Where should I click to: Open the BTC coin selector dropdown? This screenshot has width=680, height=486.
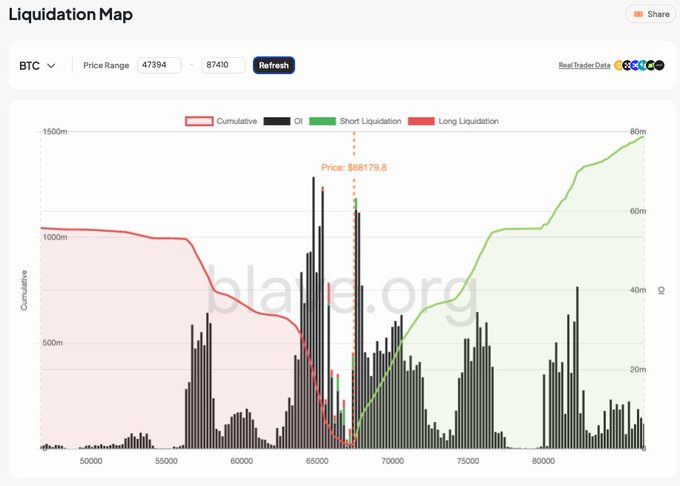point(37,66)
